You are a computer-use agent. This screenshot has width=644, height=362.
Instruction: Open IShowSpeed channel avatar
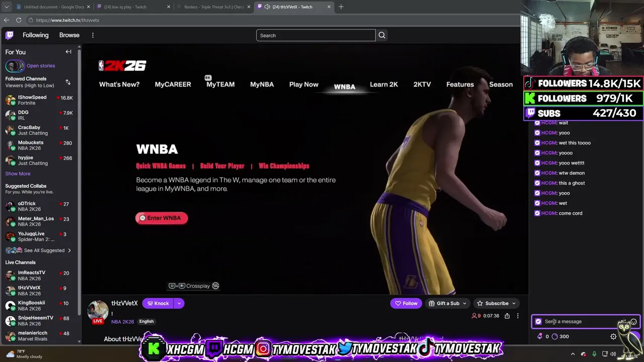point(11,100)
